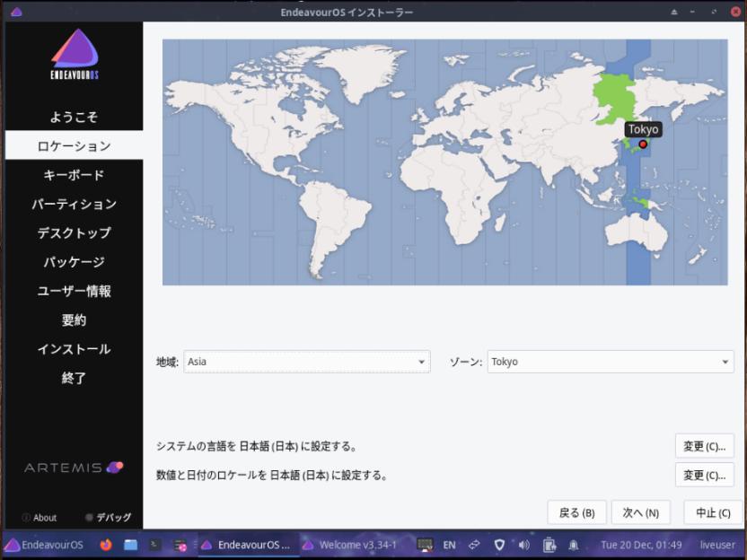Select the パーティション step in the sidebar
The height and width of the screenshot is (560, 747).
74,204
